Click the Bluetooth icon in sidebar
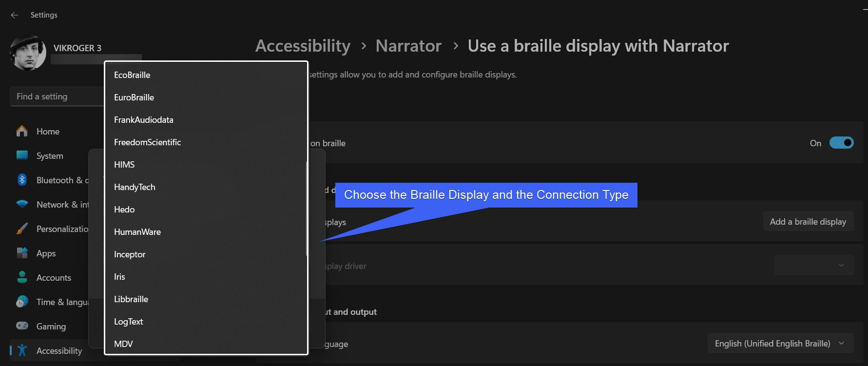This screenshot has height=366, width=868. click(x=22, y=180)
